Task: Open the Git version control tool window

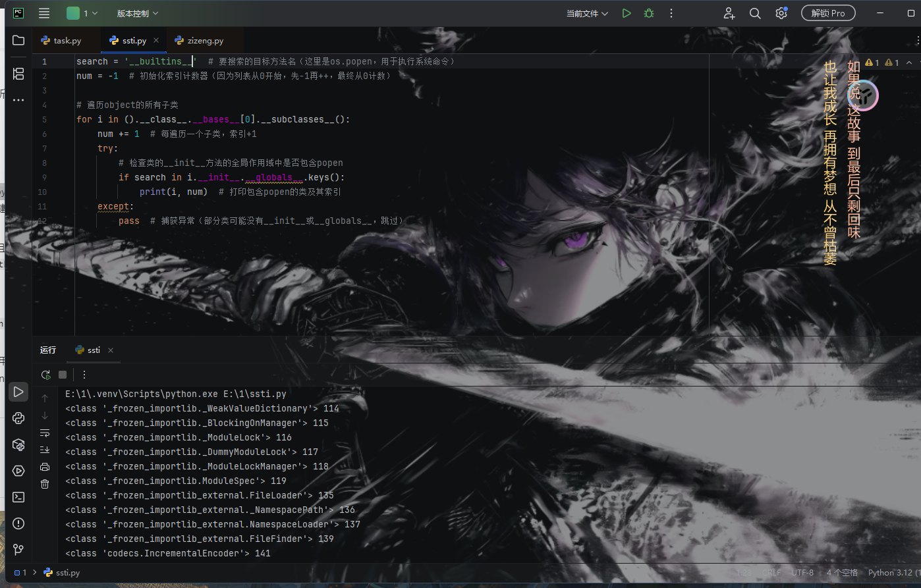Action: pyautogui.click(x=18, y=549)
